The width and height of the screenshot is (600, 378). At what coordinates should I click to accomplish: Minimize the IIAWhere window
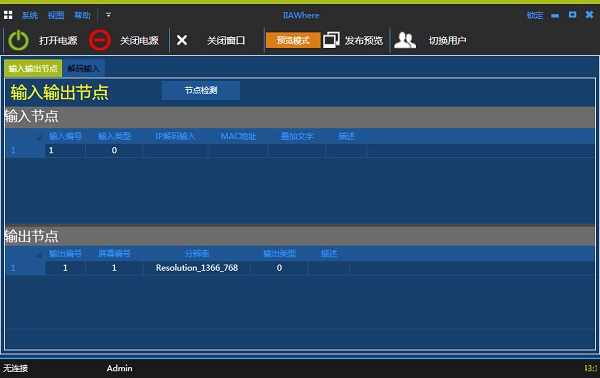pos(555,16)
